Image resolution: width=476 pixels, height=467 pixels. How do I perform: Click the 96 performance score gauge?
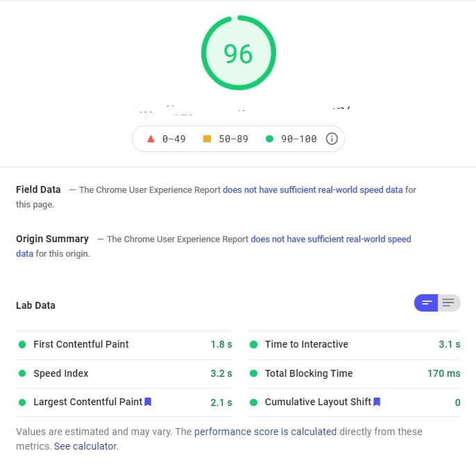(x=238, y=53)
